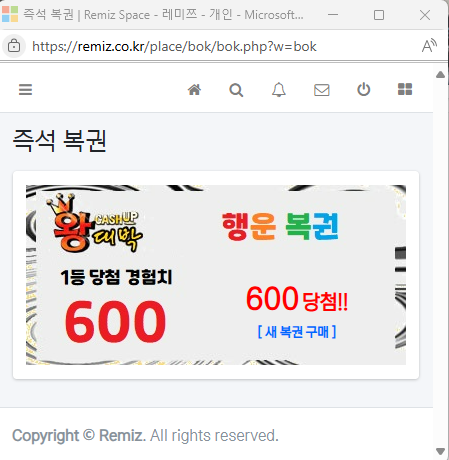Minimize the browser window
449x460 pixels.
(x=333, y=15)
